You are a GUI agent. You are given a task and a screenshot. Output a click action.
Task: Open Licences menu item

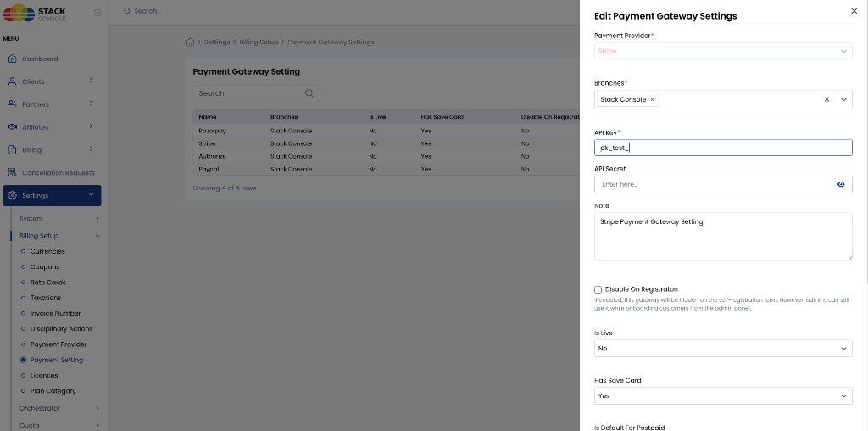tap(44, 376)
